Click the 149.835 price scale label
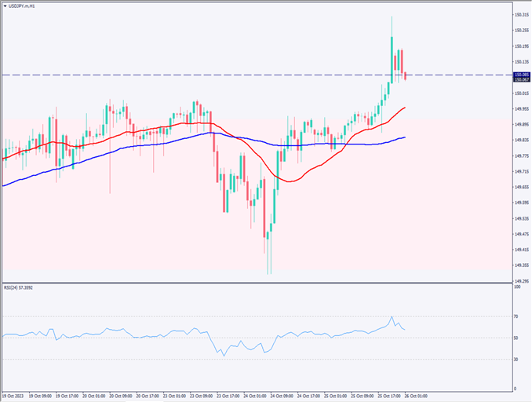The image size is (532, 402). pyautogui.click(x=520, y=140)
